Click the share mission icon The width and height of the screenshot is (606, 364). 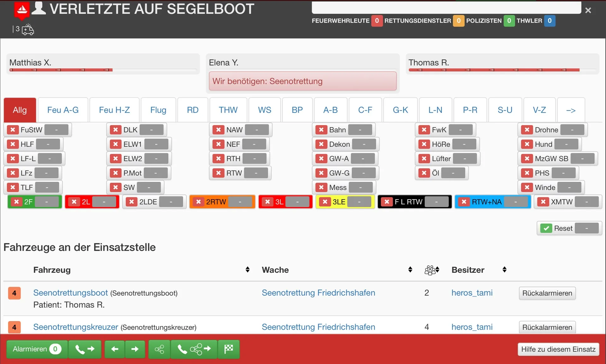pos(159,349)
